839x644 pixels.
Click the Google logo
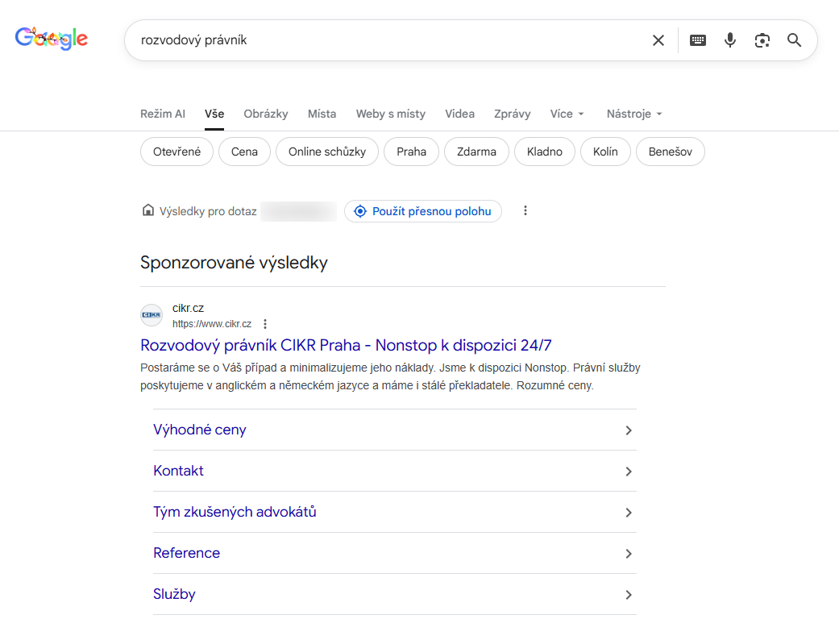(x=51, y=37)
